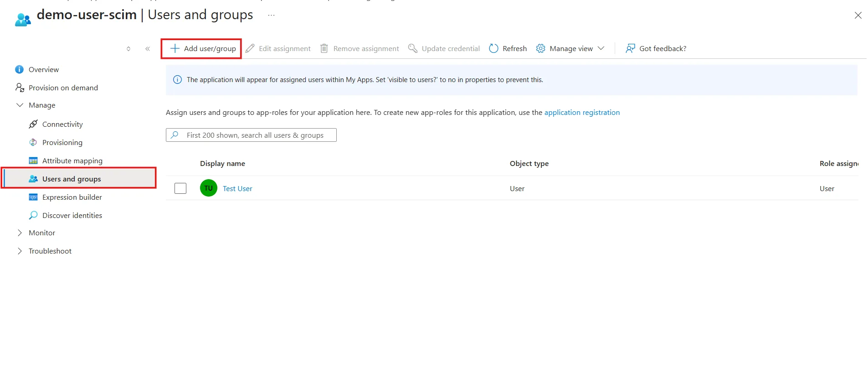Viewport: 868px width, 368px height.
Task: Expand the Monitor section chevron
Action: pyautogui.click(x=20, y=233)
